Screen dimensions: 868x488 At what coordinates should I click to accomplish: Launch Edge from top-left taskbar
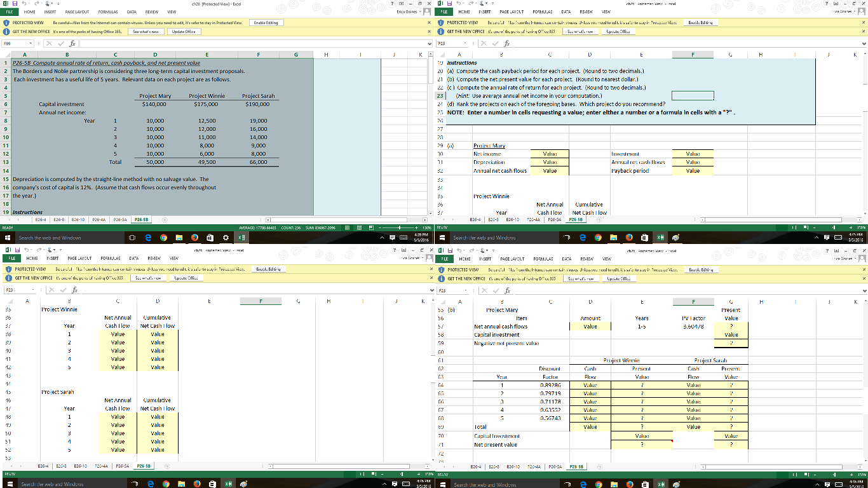pos(147,238)
